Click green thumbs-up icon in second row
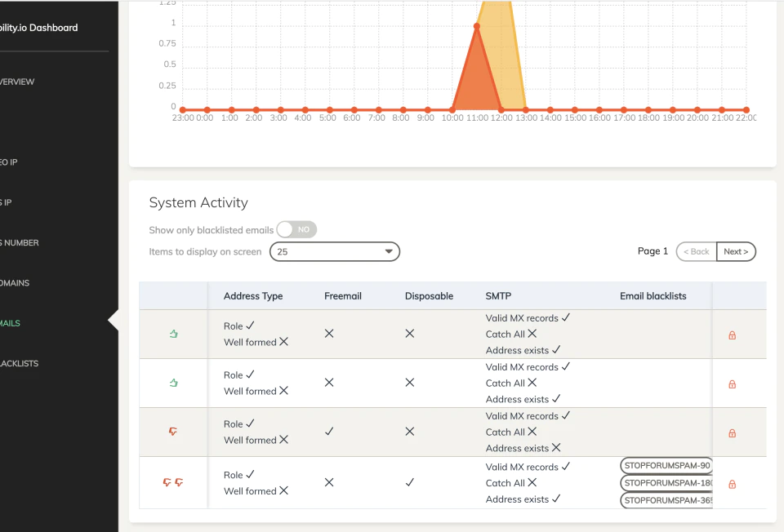Screen dimensions: 784x532 [173, 383]
